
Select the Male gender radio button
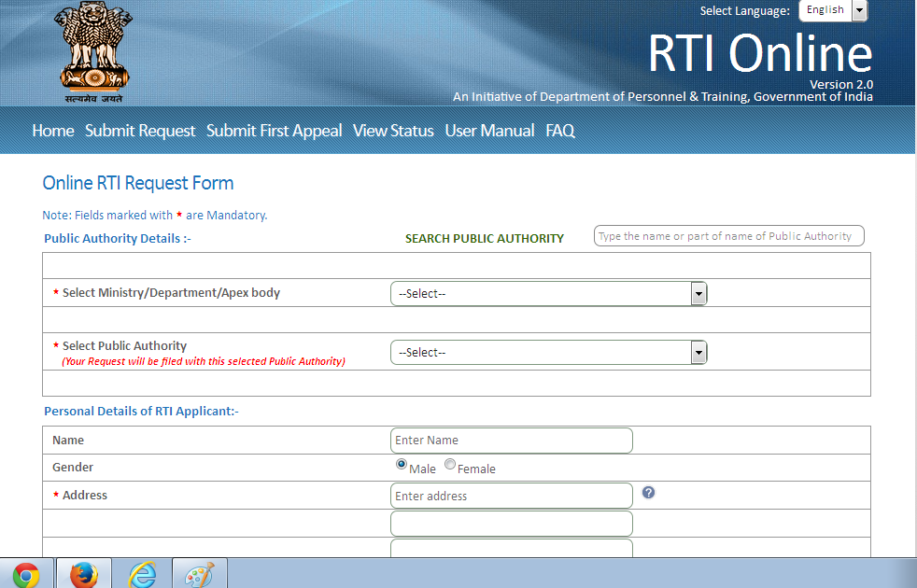401,464
